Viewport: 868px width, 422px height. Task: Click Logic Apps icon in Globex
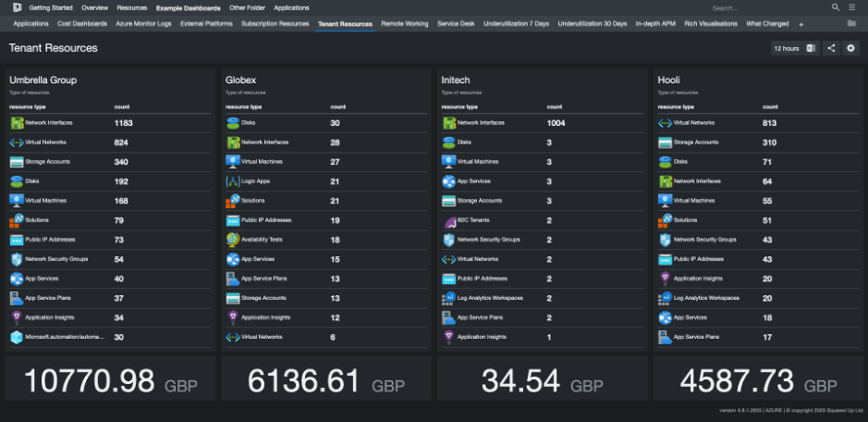click(x=233, y=181)
